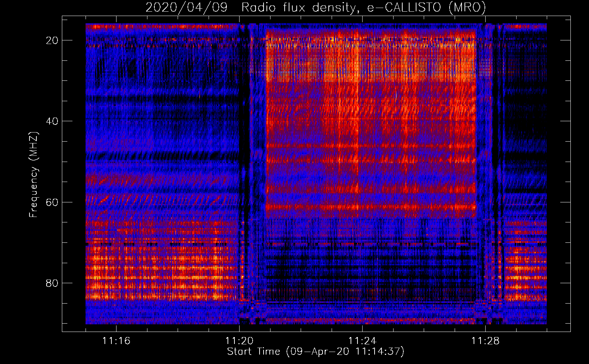Screen dimensions: 589x364
Task: Select the 40 MHz frequency tick label
Action: point(52,121)
